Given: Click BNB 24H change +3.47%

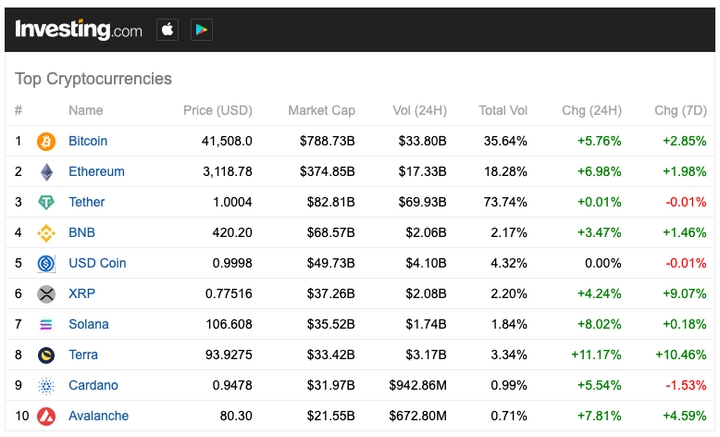Looking at the screenshot, I should pos(599,233).
